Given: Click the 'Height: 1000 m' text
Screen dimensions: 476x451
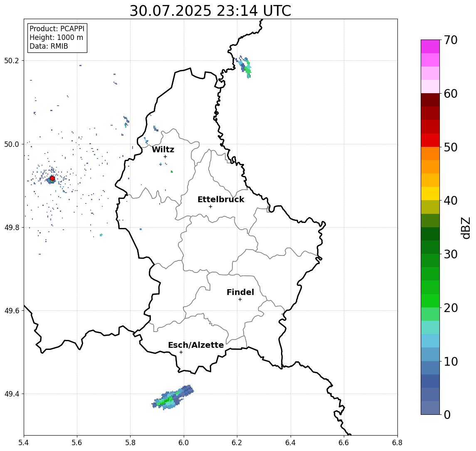Looking at the screenshot, I should click(56, 37).
